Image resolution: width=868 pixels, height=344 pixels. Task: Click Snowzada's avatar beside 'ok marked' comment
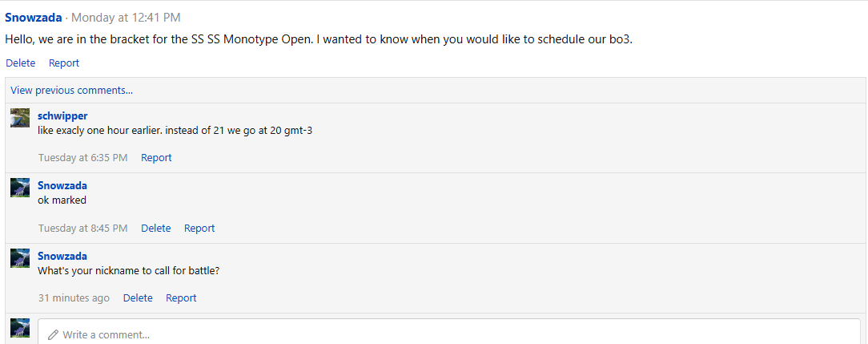[20, 188]
